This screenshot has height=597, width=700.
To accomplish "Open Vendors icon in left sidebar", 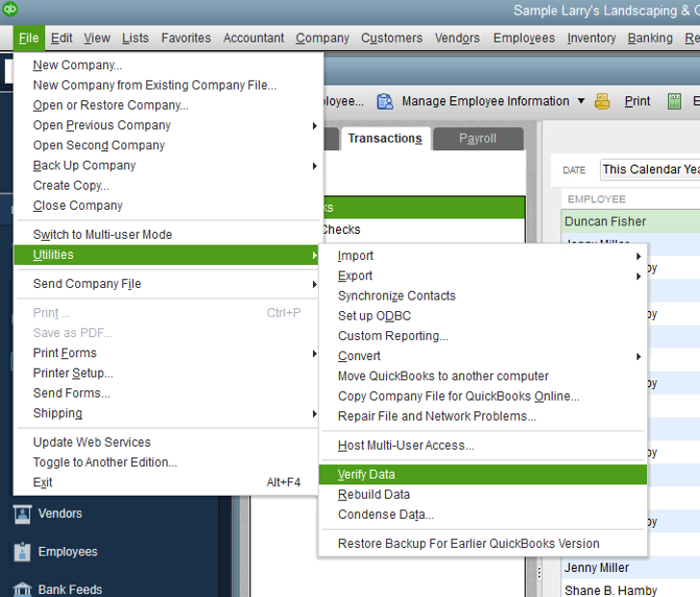I will [x=22, y=514].
